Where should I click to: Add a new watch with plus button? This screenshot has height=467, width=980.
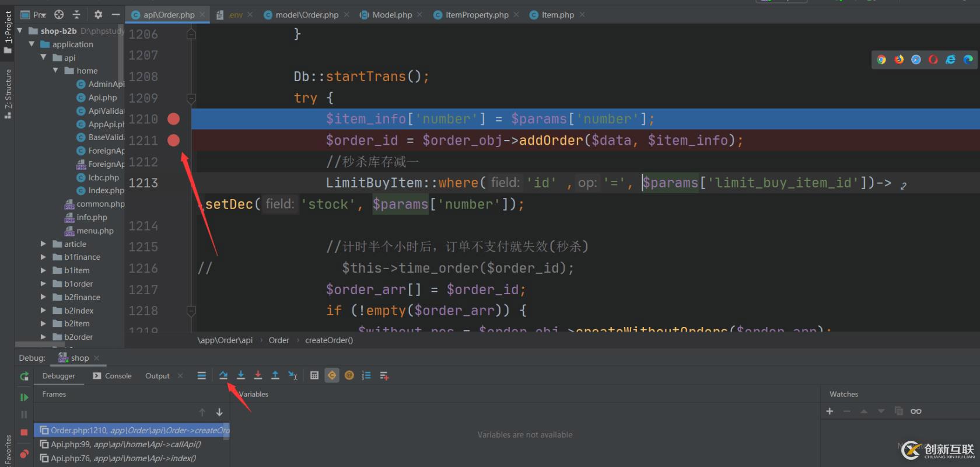tap(829, 412)
